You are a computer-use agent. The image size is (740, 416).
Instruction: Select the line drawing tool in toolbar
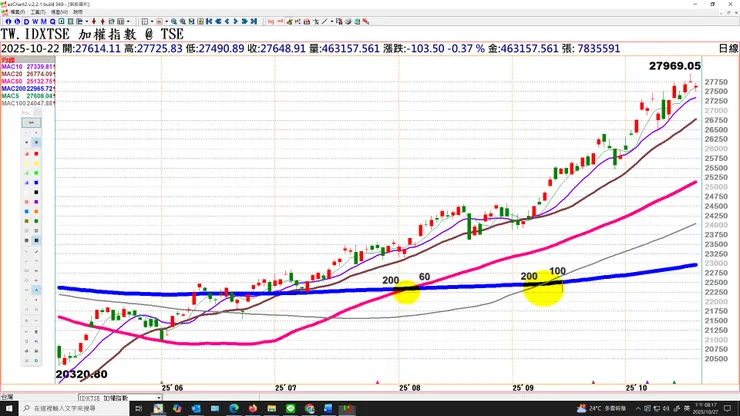point(324,21)
